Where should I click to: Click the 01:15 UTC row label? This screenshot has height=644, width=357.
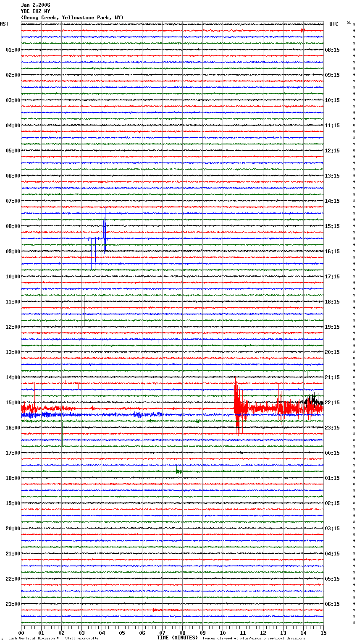click(332, 478)
